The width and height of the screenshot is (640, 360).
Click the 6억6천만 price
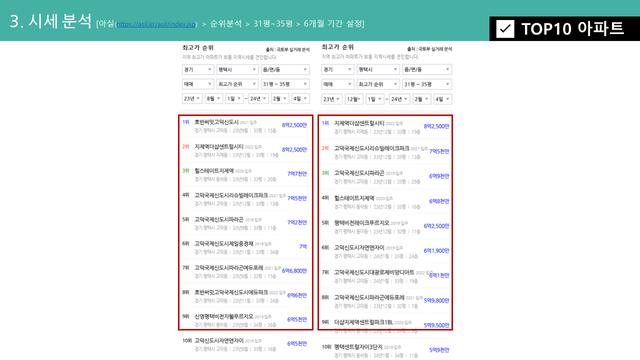297,295
